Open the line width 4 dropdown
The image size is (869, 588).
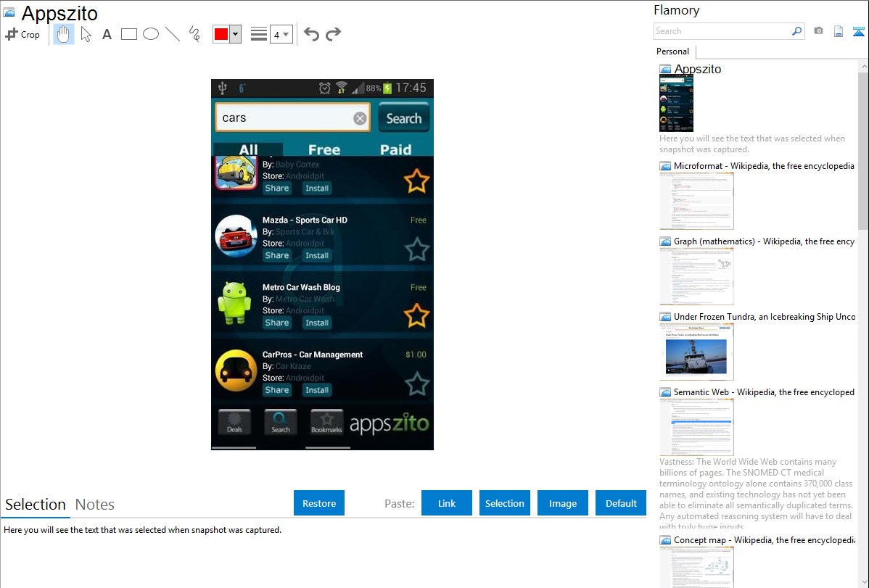coord(281,34)
